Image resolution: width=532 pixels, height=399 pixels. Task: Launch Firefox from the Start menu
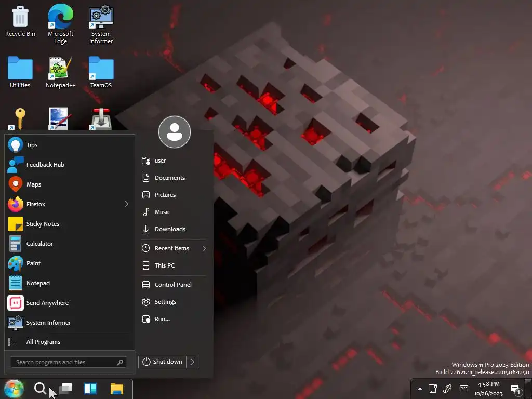point(64,204)
